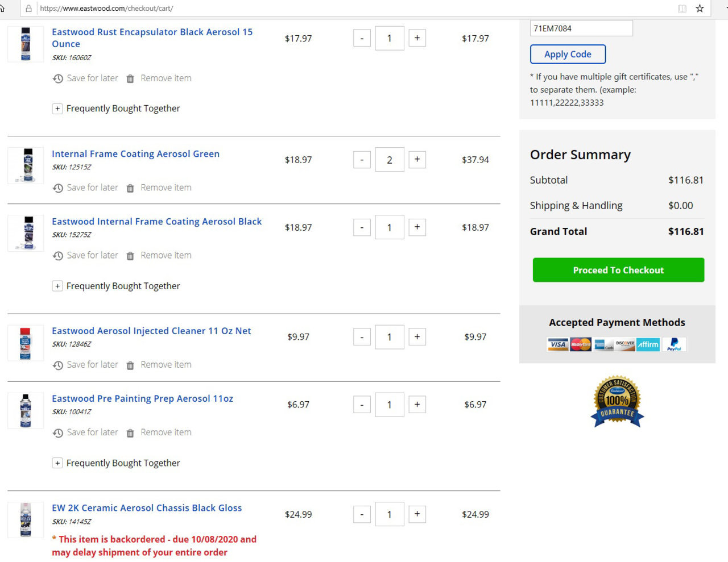Increase quantity of Aerosol Injected Cleaner

click(417, 337)
